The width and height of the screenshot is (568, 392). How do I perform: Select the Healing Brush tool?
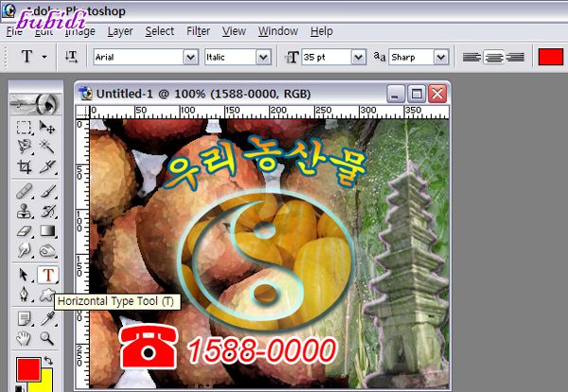pos(24,191)
